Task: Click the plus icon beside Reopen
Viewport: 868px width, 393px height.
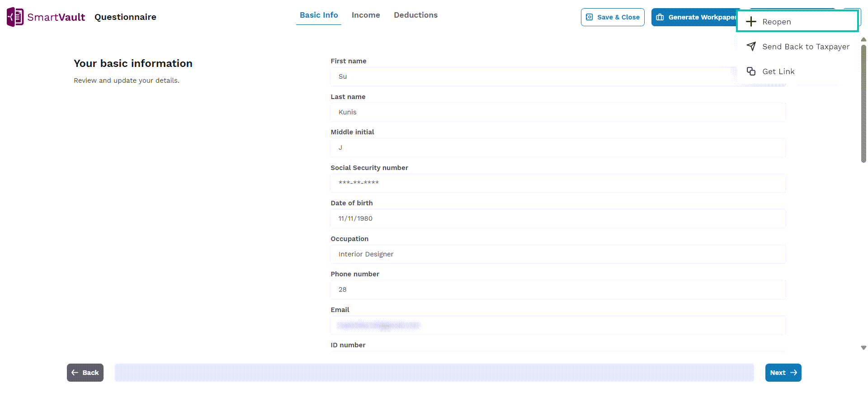Action: coord(751,22)
